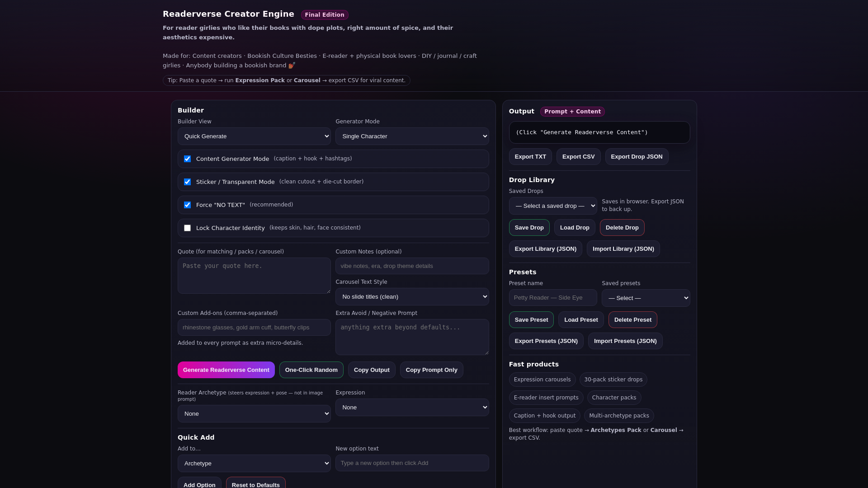868x488 pixels.
Task: Click the Readerverse Creator Engine title
Action: (x=228, y=14)
